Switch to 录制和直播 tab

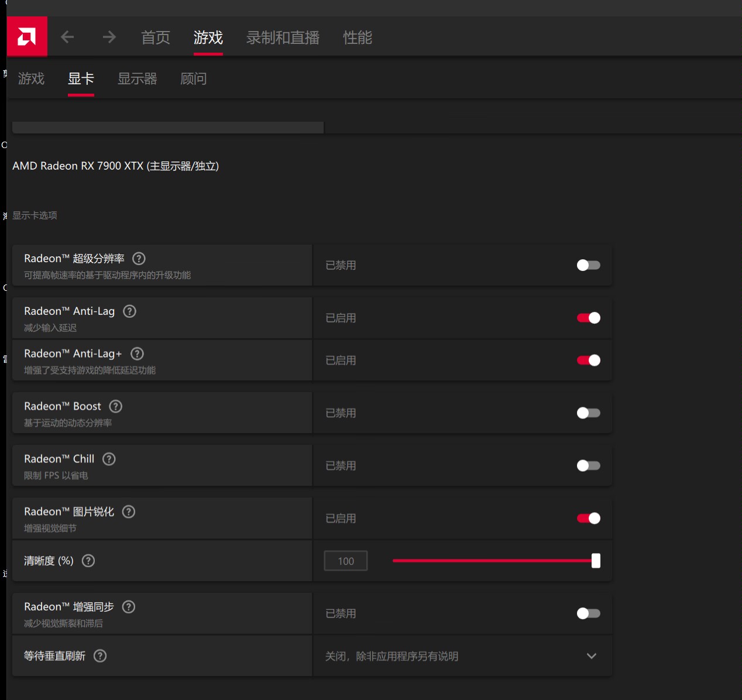pyautogui.click(x=283, y=37)
